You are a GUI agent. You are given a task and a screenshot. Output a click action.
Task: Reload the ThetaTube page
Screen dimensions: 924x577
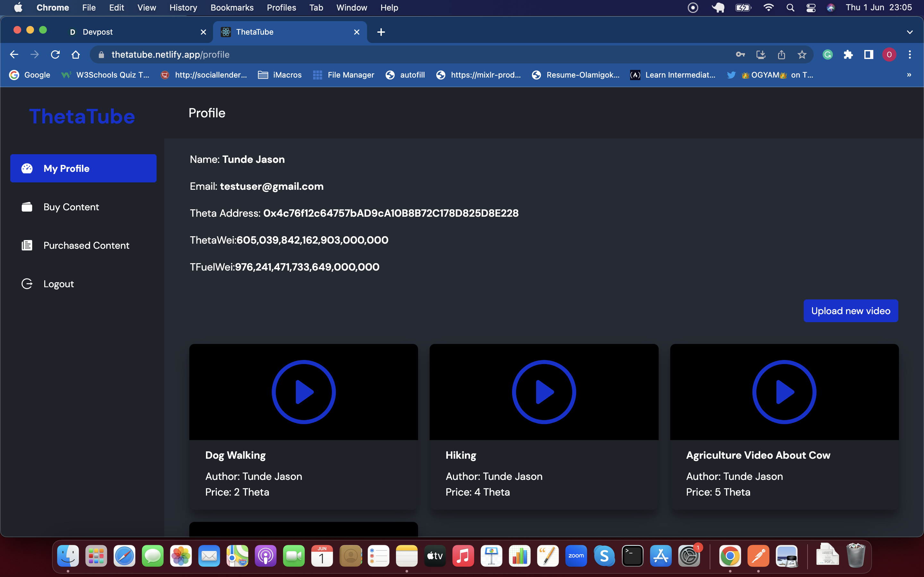click(55, 54)
